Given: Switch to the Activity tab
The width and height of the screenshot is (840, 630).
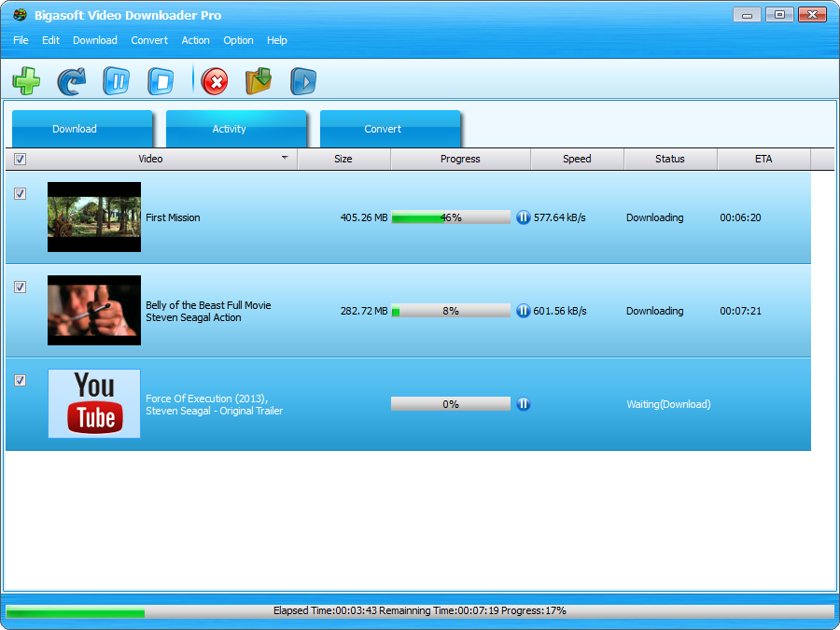Looking at the screenshot, I should tap(236, 129).
